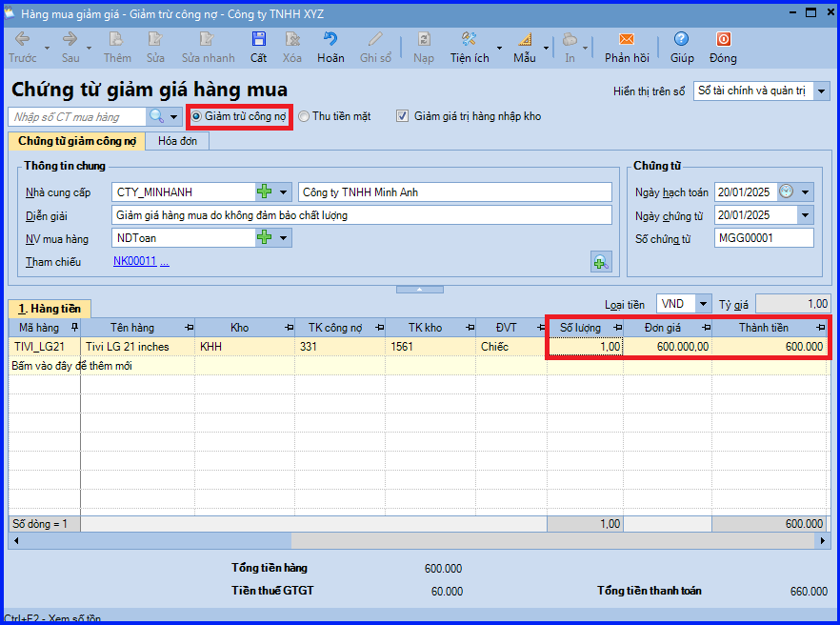Viewport: 840px width, 625px height.
Task: Select the Giảm trừ công nợ radio option
Action: (x=197, y=116)
